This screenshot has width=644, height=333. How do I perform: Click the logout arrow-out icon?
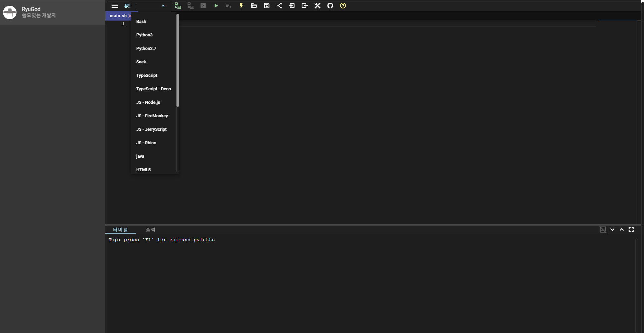[305, 6]
